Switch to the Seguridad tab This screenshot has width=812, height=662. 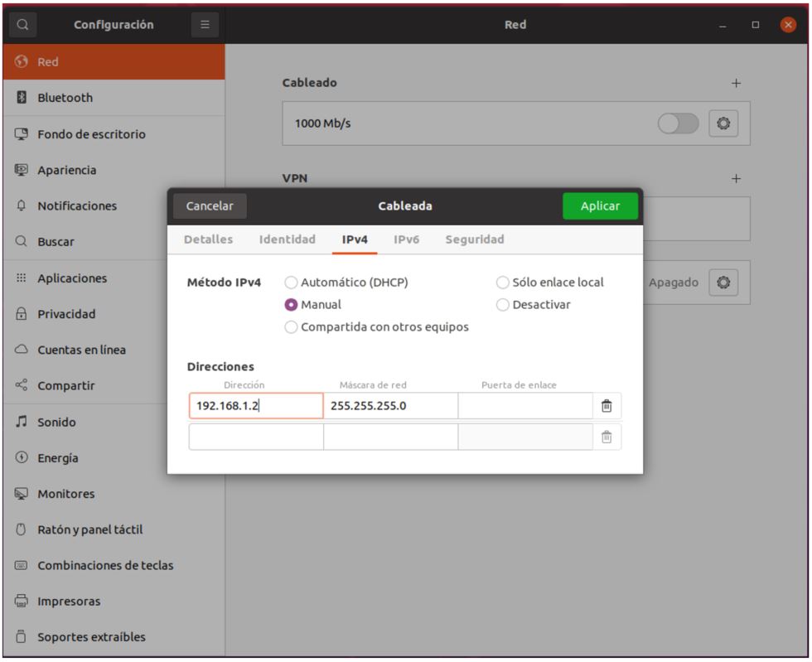click(475, 239)
